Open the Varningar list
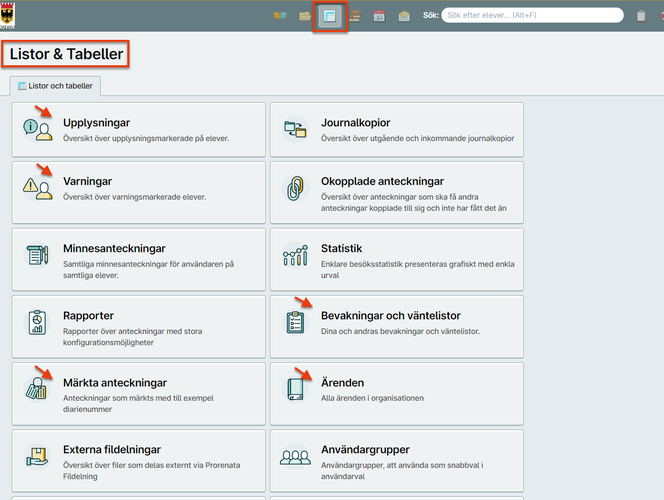 point(138,193)
